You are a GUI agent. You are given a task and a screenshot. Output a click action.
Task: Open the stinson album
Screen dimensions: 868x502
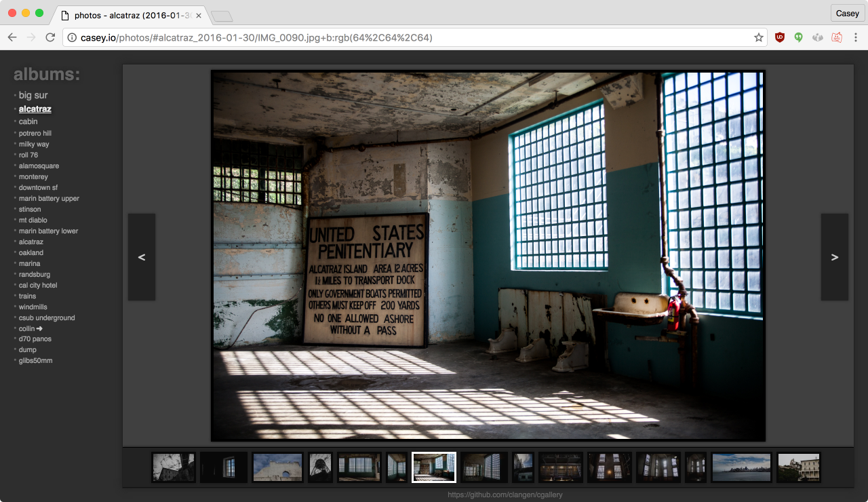coord(30,209)
